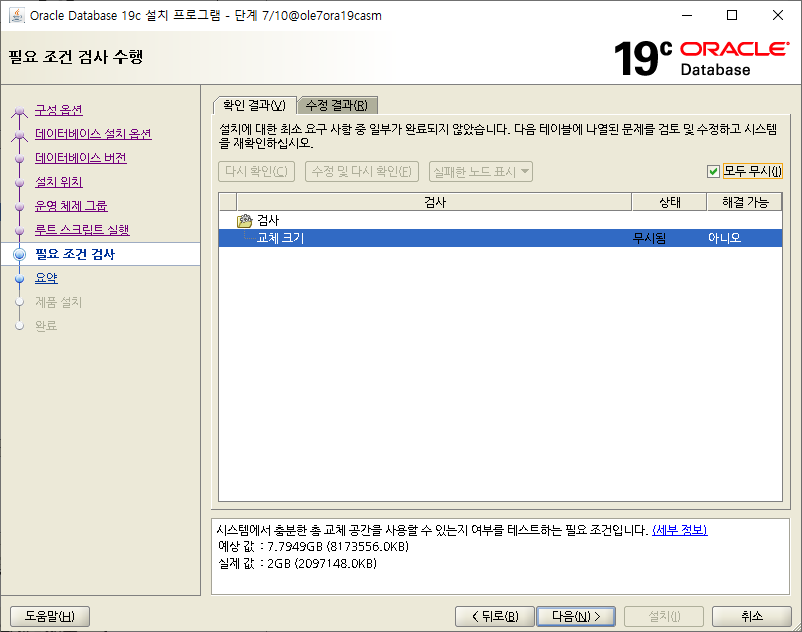Proceed with the 다음 button

click(x=576, y=616)
